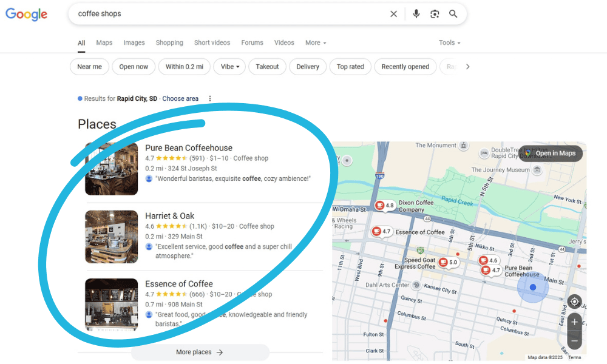This screenshot has width=607, height=364.
Task: Click the 908 Main St address text
Action: coord(185,305)
